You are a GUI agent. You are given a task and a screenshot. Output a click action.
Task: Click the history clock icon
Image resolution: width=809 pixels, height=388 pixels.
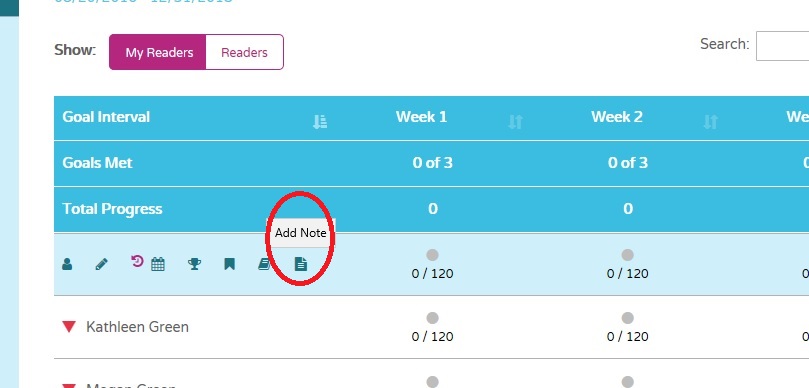click(137, 261)
